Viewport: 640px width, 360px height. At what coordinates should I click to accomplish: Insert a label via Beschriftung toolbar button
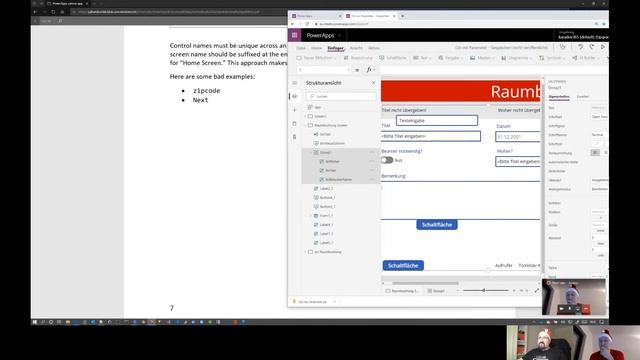click(358, 58)
